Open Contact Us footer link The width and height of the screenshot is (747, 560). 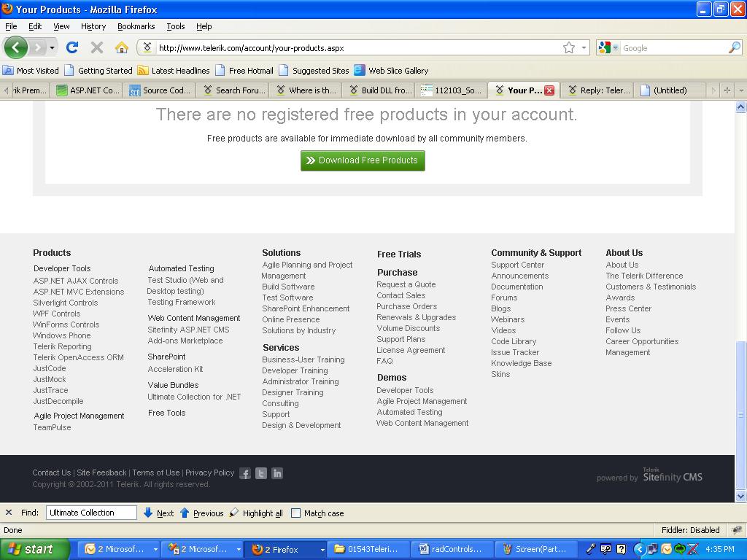click(x=52, y=472)
